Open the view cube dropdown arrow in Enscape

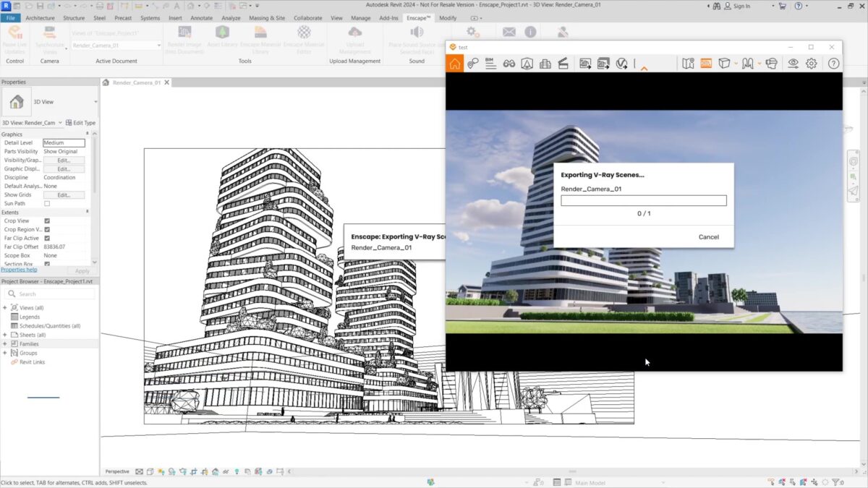pyautogui.click(x=736, y=64)
